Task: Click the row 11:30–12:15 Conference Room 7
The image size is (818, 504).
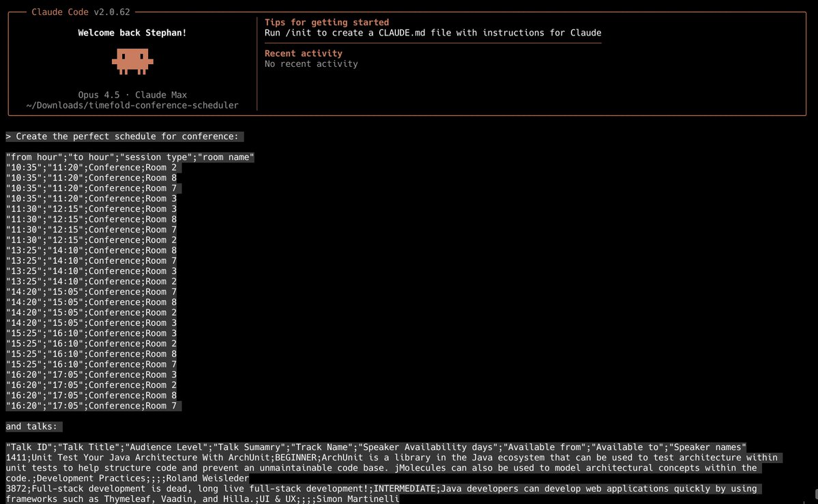Action: (91, 230)
